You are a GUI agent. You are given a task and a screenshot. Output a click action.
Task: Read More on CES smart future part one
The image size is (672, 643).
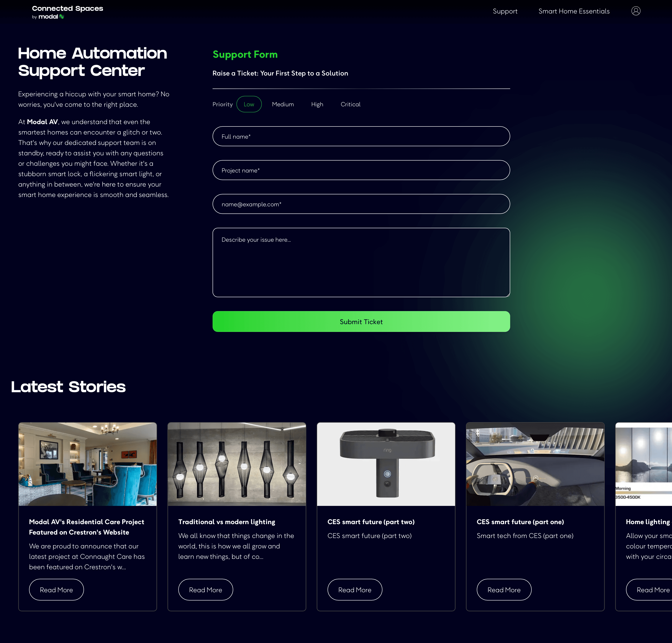pos(504,590)
